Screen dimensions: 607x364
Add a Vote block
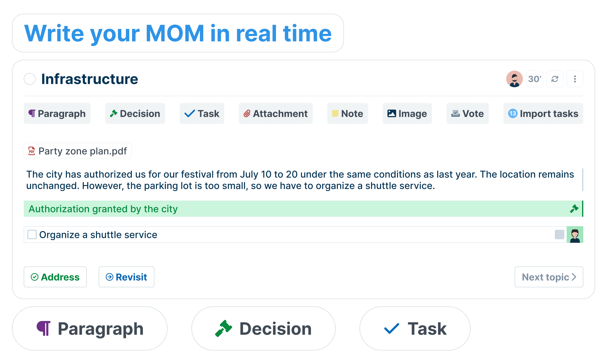[x=467, y=114]
